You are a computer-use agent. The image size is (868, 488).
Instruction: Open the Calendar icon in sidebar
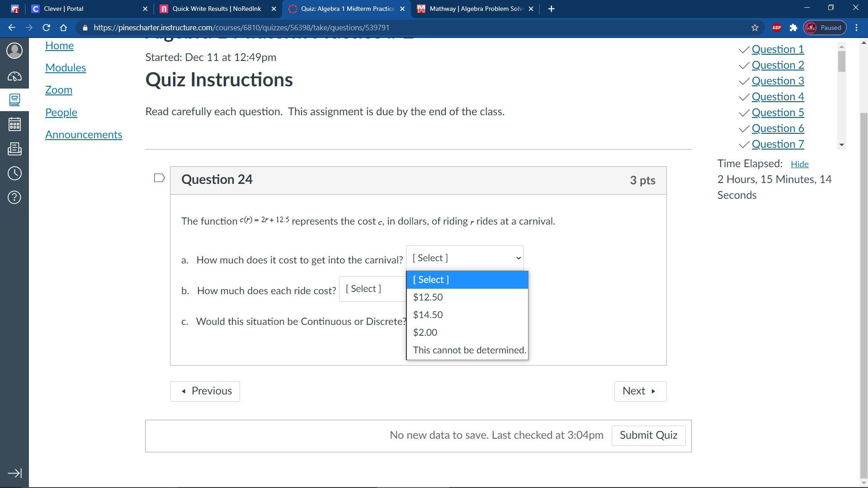click(14, 124)
